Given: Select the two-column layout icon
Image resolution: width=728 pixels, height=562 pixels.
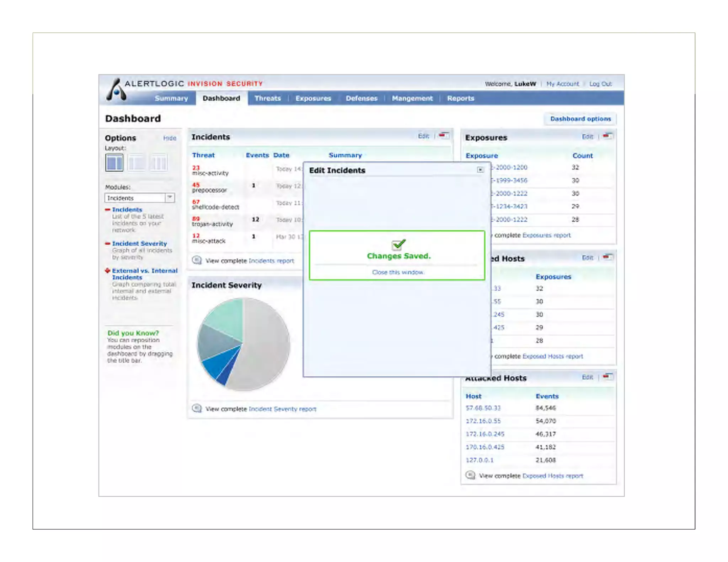Looking at the screenshot, I should click(114, 163).
